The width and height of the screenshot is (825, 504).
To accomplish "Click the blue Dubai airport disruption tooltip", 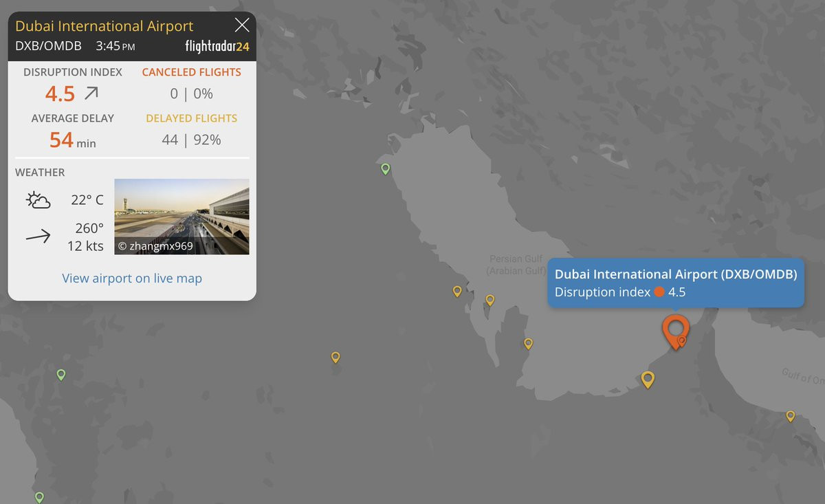I will 675,283.
